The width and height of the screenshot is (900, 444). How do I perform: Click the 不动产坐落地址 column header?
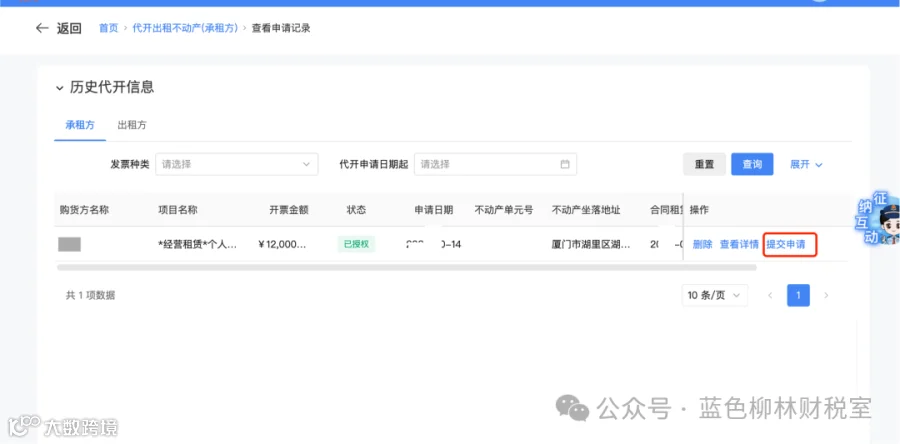586,210
